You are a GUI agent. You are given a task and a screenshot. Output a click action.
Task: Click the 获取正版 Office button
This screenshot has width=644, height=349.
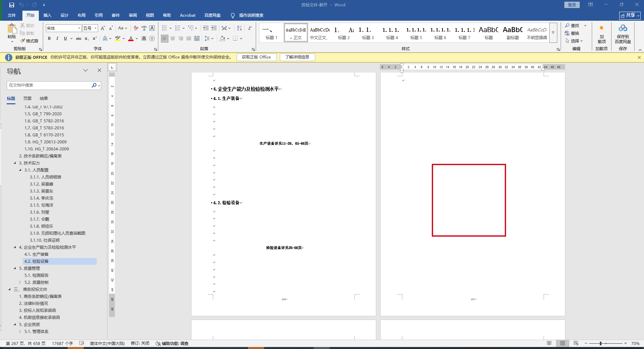[x=256, y=57]
